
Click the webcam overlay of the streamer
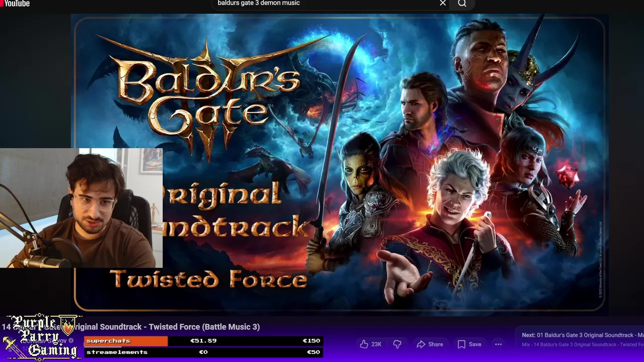tap(81, 208)
